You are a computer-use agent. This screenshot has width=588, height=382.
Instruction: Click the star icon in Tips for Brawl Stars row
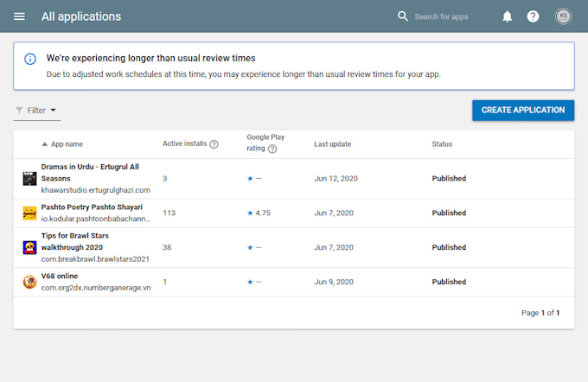pyautogui.click(x=250, y=247)
